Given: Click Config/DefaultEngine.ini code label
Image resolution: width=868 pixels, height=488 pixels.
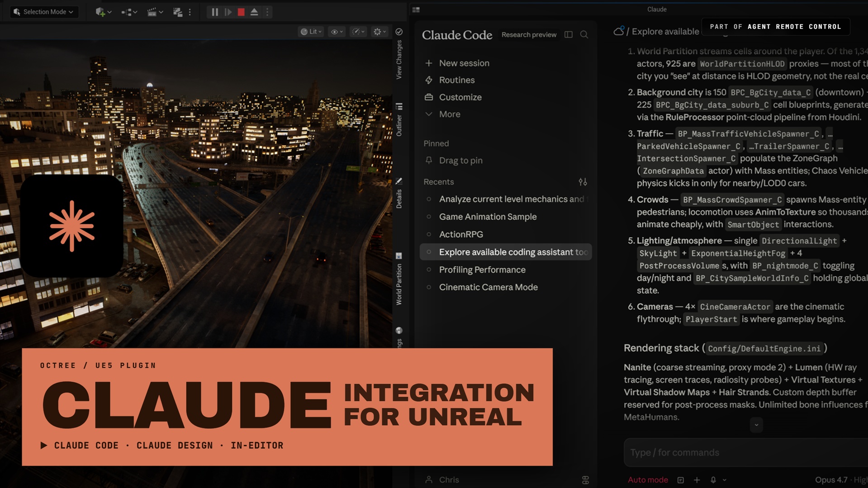Looking at the screenshot, I should pyautogui.click(x=764, y=349).
